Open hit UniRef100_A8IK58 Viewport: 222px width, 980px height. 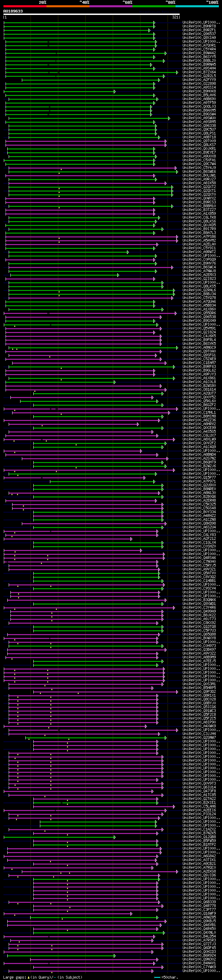(199, 183)
